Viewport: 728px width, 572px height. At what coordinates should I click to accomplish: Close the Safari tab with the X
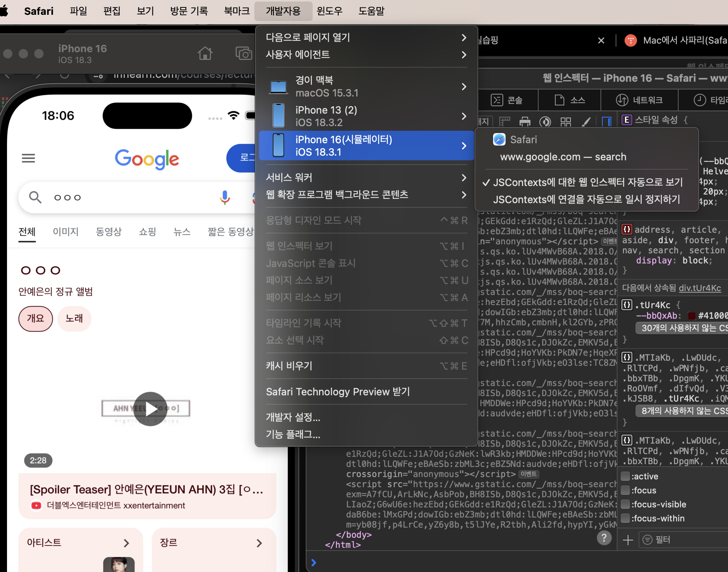[601, 40]
